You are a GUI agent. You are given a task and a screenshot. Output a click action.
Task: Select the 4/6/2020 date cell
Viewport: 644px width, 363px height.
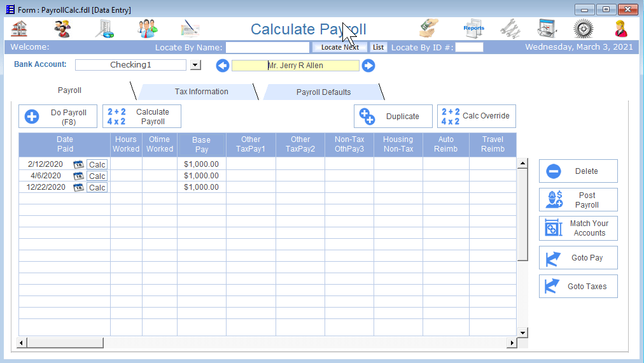(x=45, y=176)
